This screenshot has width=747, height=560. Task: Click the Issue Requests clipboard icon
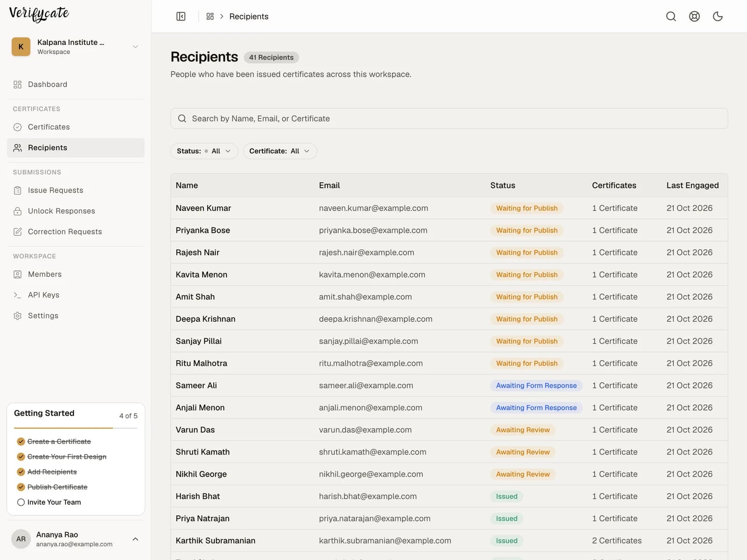point(18,190)
